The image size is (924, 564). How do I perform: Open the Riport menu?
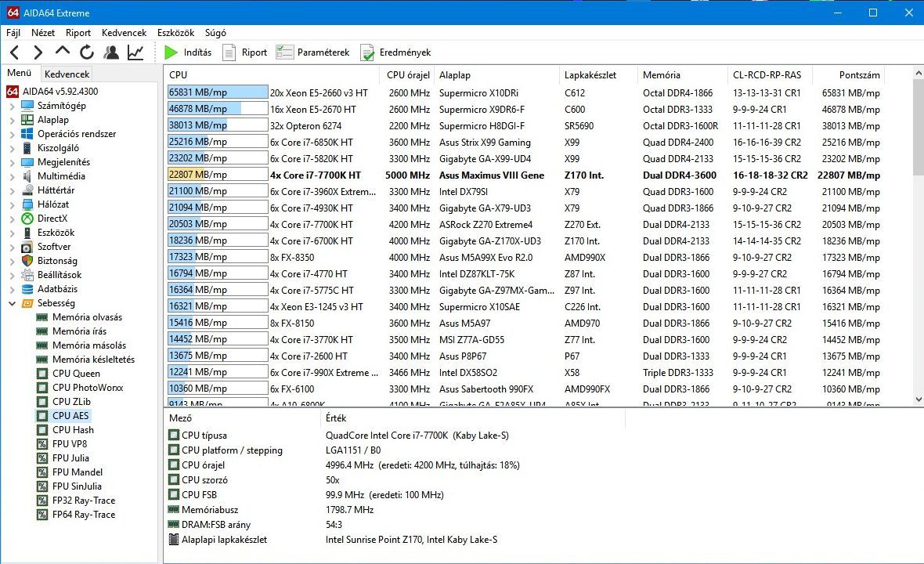tap(78, 33)
